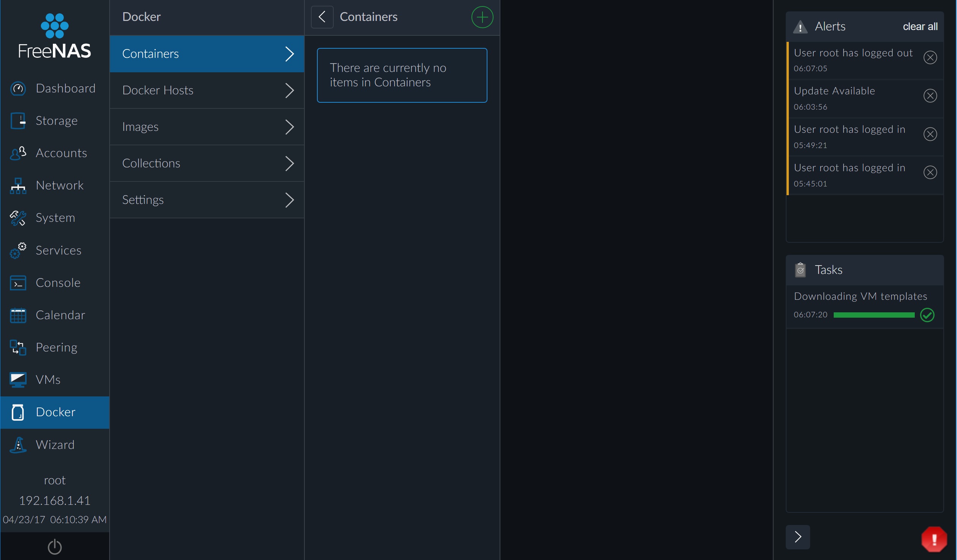957x560 pixels.
Task: Expand the Settings chevron arrow
Action: 290,200
